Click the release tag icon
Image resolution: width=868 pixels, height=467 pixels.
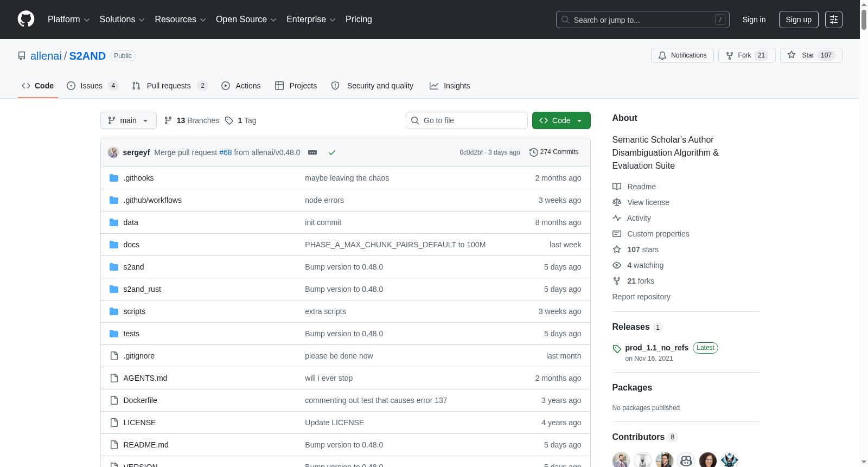(x=617, y=349)
